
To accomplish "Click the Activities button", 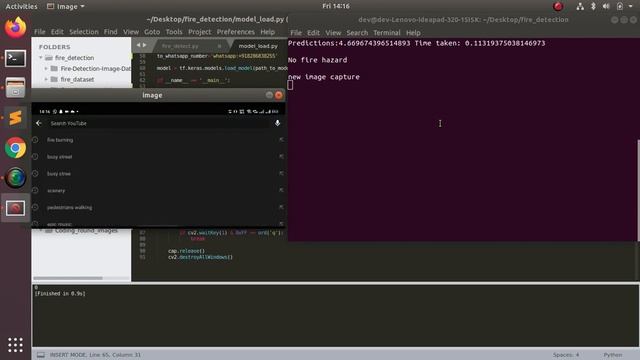I will [21, 6].
